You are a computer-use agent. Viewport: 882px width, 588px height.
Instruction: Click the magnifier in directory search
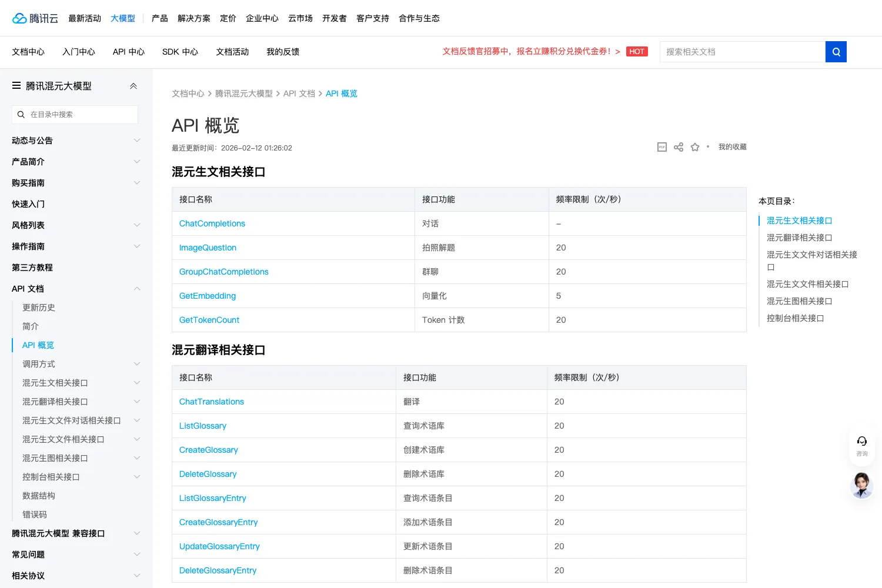(21, 115)
